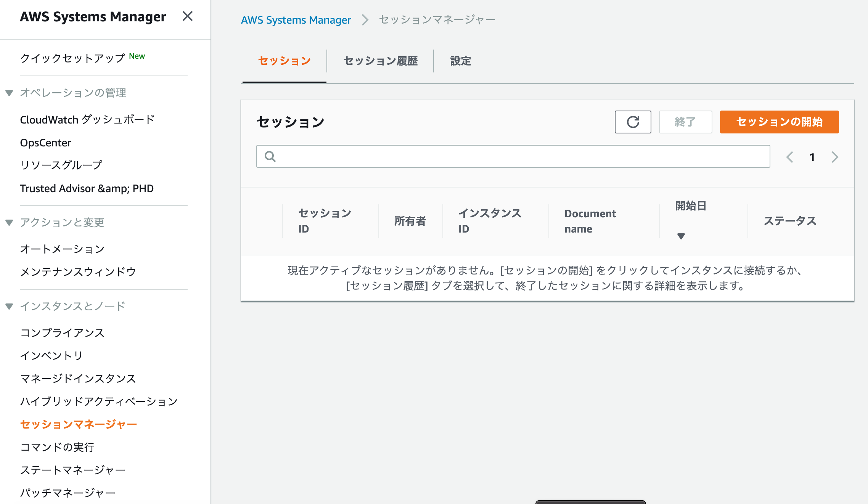Switch to the セッション tab
Screen dimensions: 868x504
[285, 61]
